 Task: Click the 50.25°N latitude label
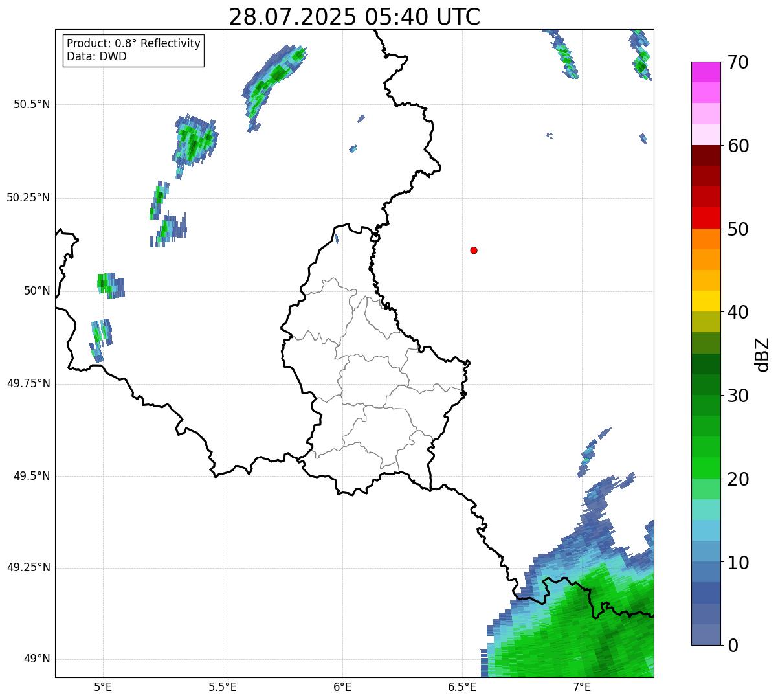pos(28,198)
